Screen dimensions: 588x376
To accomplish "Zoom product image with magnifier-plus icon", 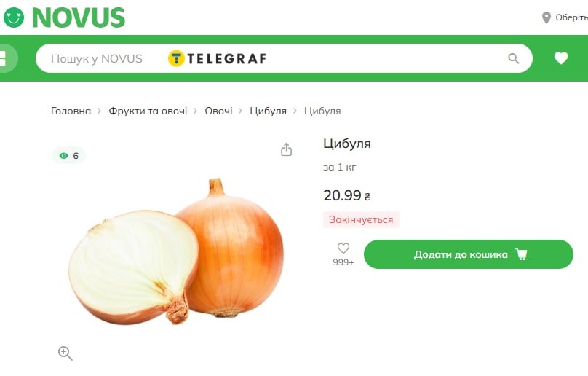I will coord(65,353).
